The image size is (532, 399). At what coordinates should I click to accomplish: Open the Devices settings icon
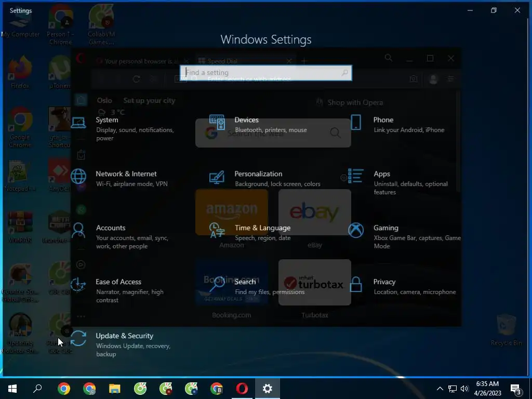[x=217, y=123]
